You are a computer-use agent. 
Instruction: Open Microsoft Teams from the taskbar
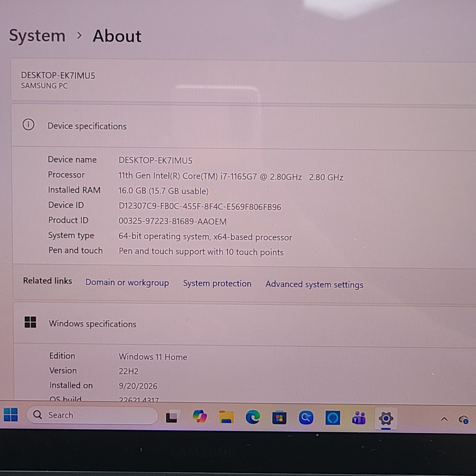[x=359, y=418]
